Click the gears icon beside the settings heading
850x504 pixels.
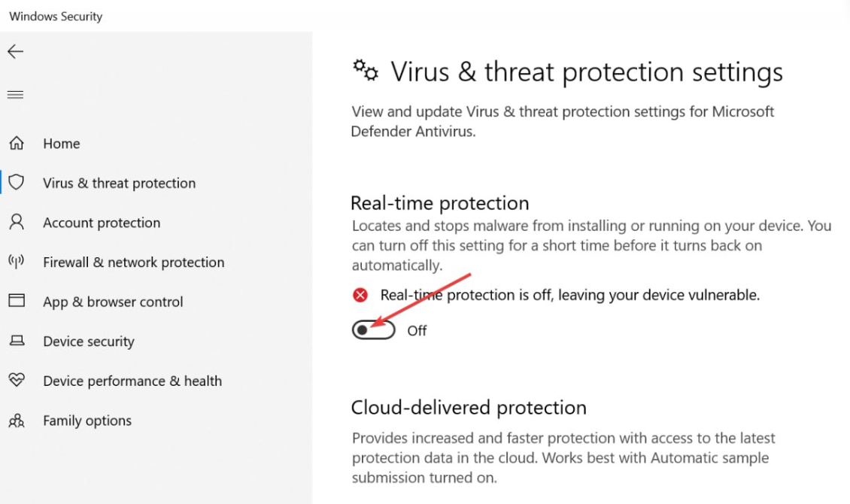pyautogui.click(x=365, y=70)
